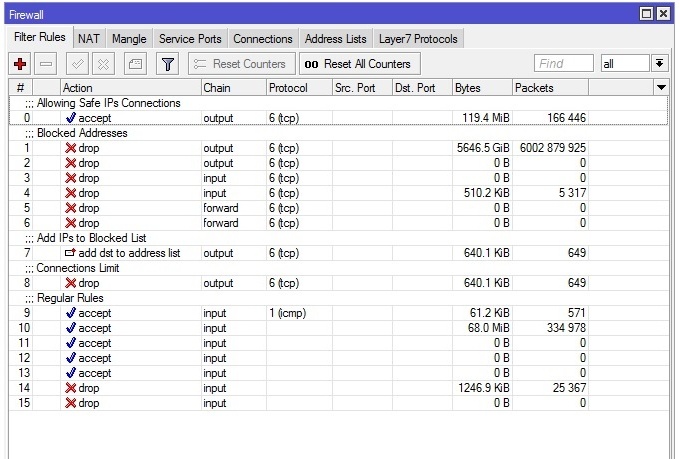This screenshot has height=459, width=680.
Task: Switch to the NAT tab
Action: (x=89, y=39)
